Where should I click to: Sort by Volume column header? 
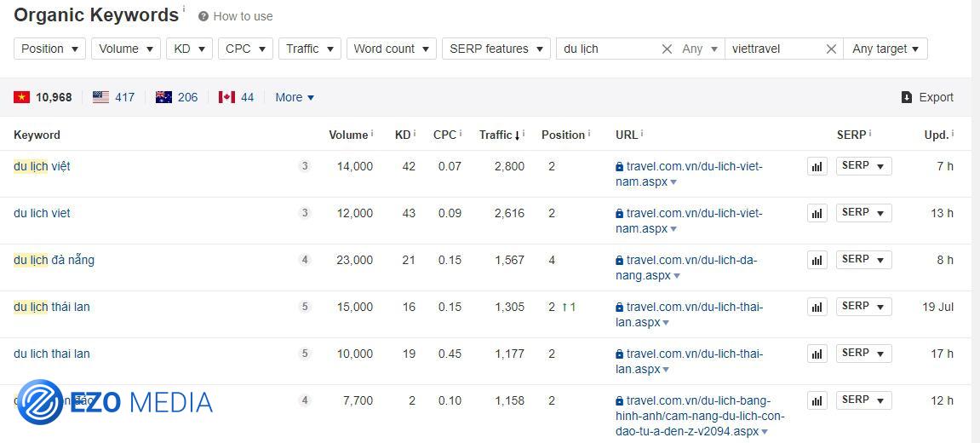click(348, 135)
